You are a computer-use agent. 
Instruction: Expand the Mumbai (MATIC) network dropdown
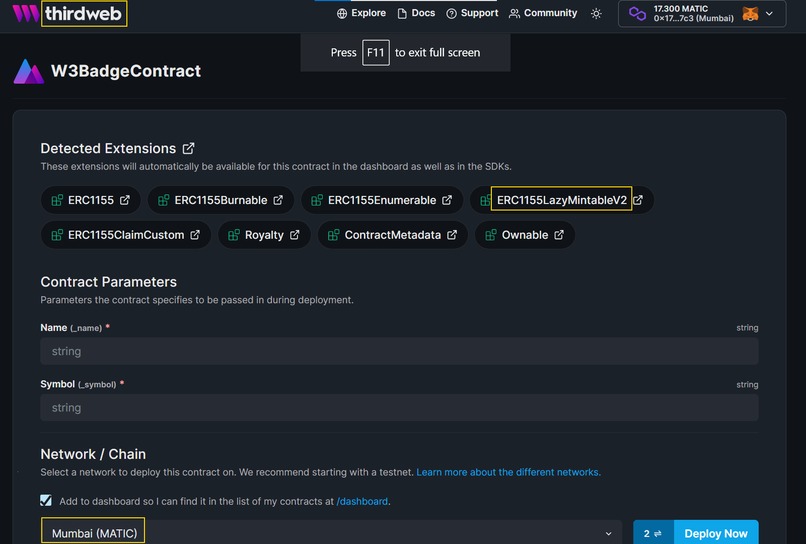click(332, 533)
